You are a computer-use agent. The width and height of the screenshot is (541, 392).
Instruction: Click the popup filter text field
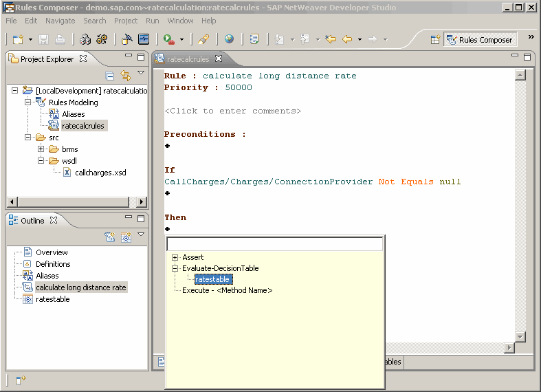point(275,244)
